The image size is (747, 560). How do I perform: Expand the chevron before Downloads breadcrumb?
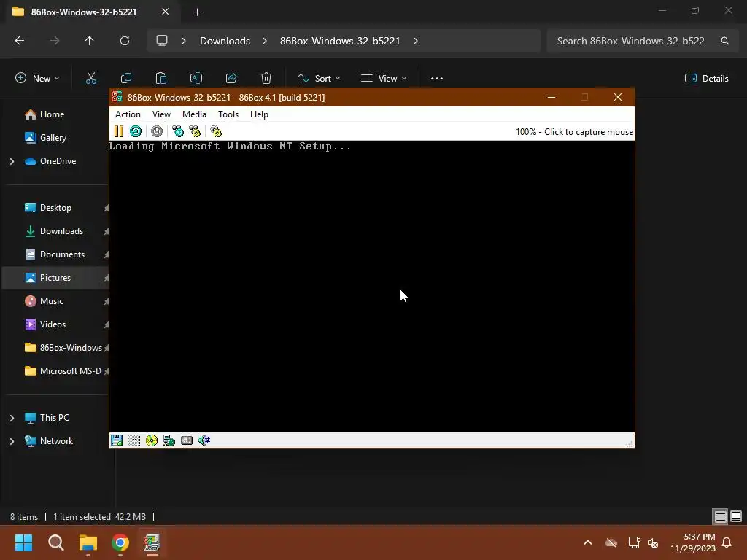pyautogui.click(x=184, y=41)
